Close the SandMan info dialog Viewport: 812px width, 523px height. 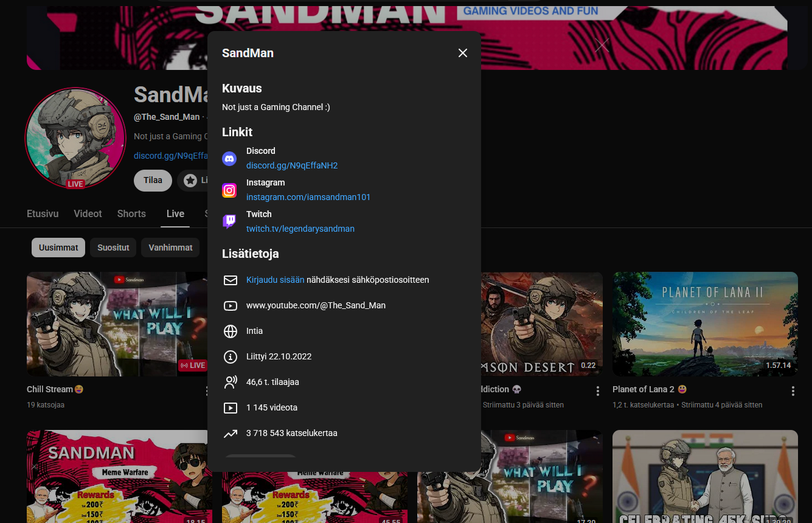(463, 53)
